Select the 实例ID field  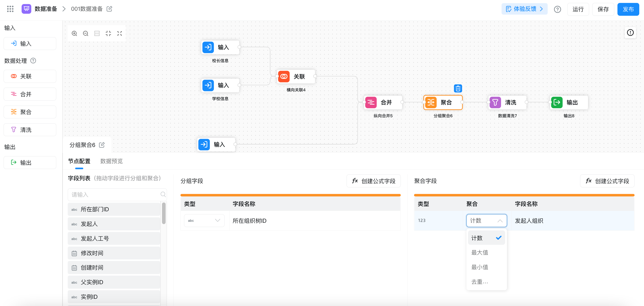(114, 297)
